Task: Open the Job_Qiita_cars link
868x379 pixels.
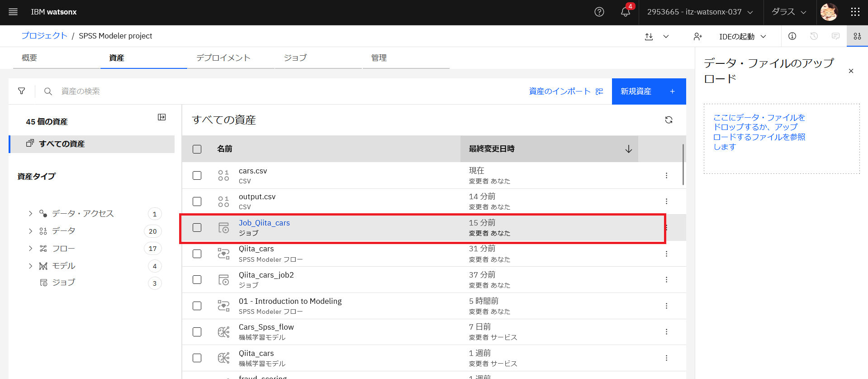Action: (x=264, y=223)
